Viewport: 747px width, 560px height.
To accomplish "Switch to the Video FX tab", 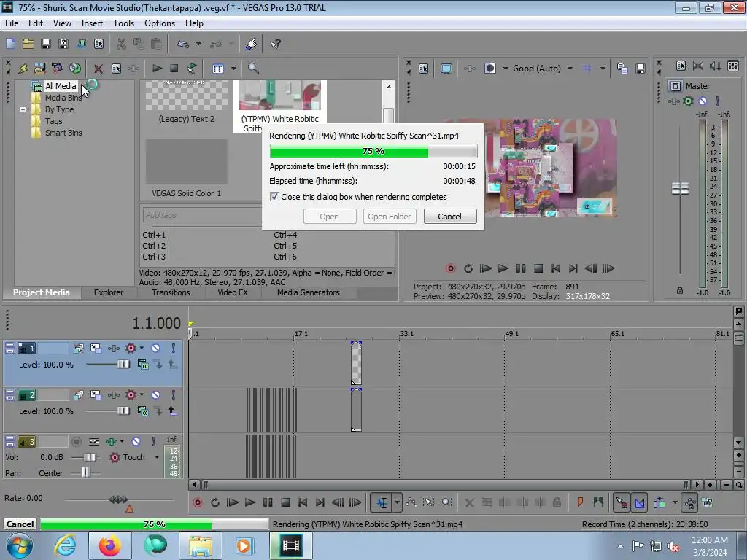I will 233,292.
